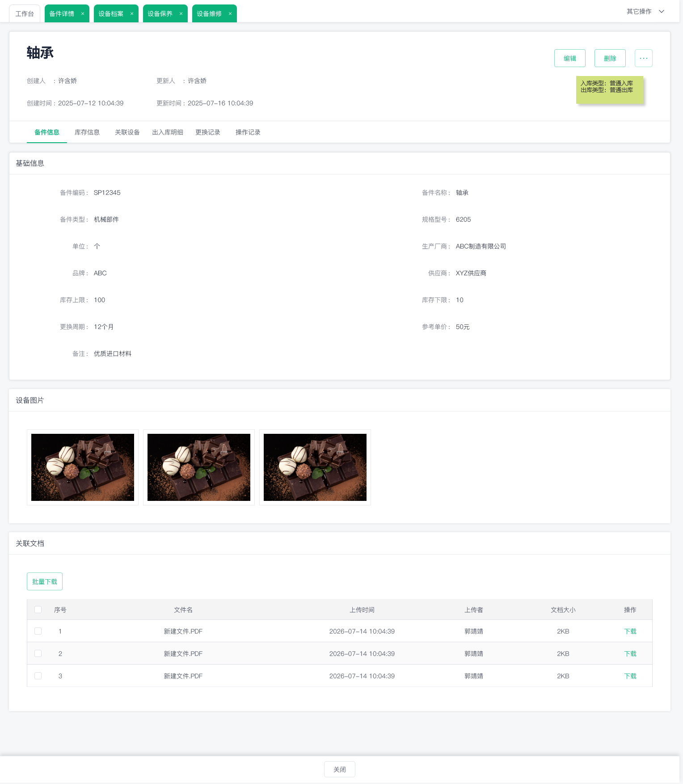
Task: Click the 上传时间 column header
Action: point(362,610)
